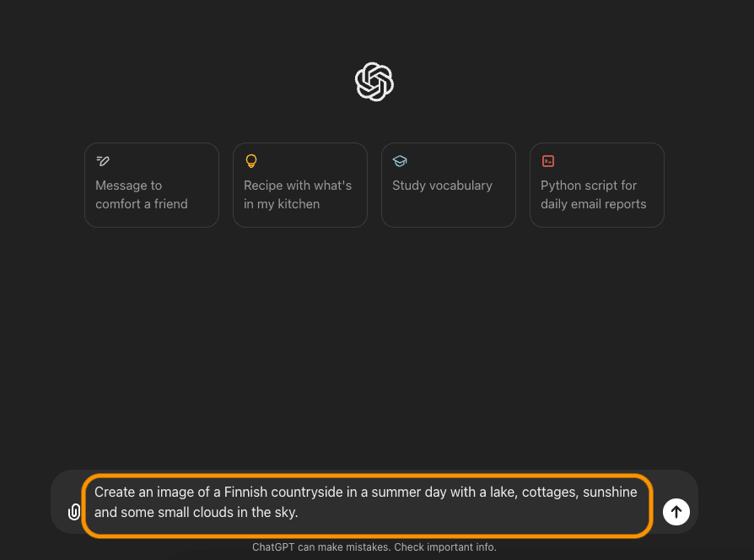Click the graduation cap icon
Image resolution: width=754 pixels, height=560 pixels.
pyautogui.click(x=400, y=160)
